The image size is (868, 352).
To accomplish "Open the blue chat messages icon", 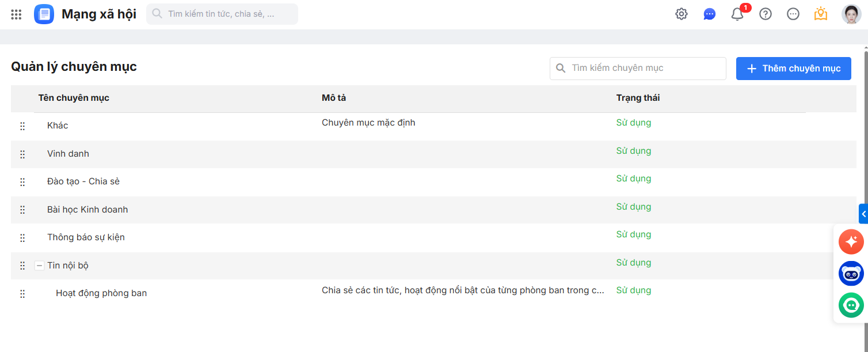I will (709, 14).
